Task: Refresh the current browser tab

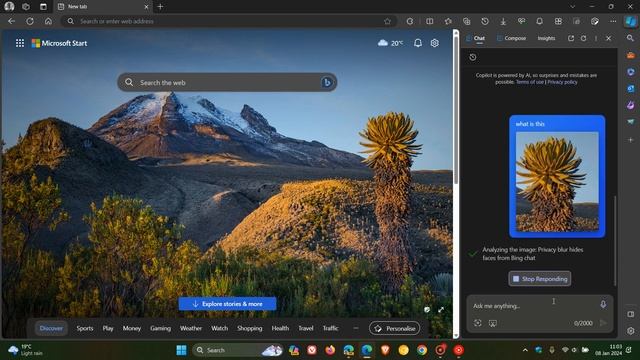Action: point(30,21)
